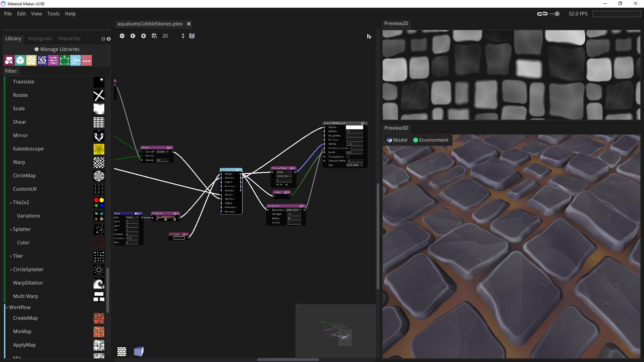Toggle the Buffer checkbox in the Normal Map node
This screenshot has height=362, width=644.
click(x=286, y=185)
